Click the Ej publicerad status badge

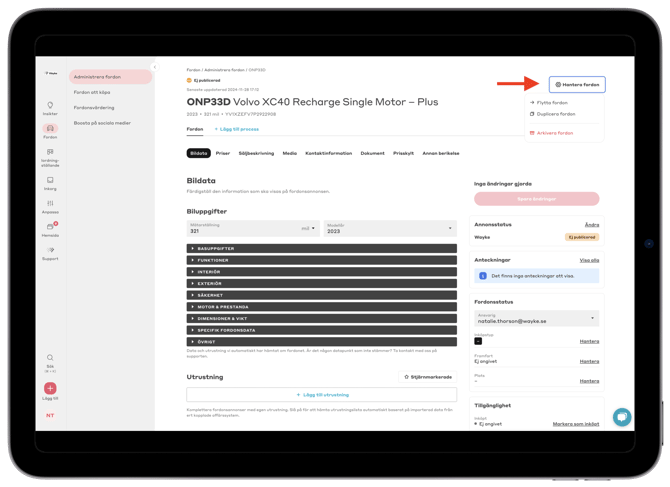(x=582, y=237)
